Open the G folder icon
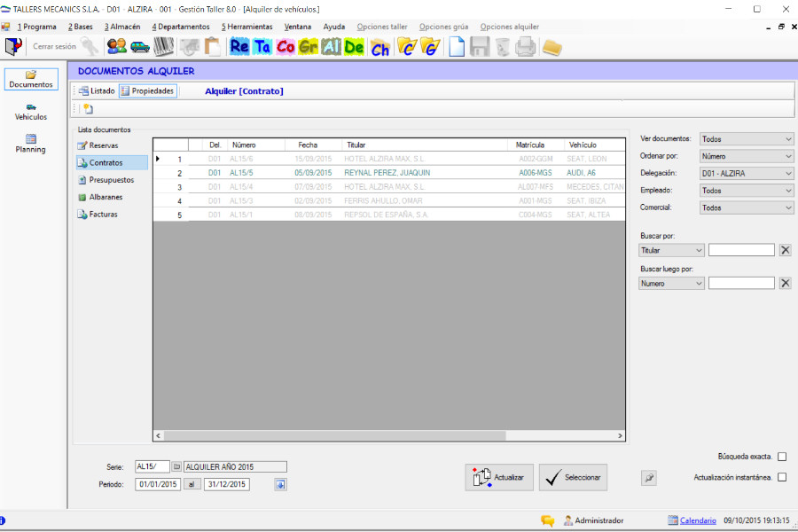Image resolution: width=798 pixels, height=532 pixels. pyautogui.click(x=429, y=47)
